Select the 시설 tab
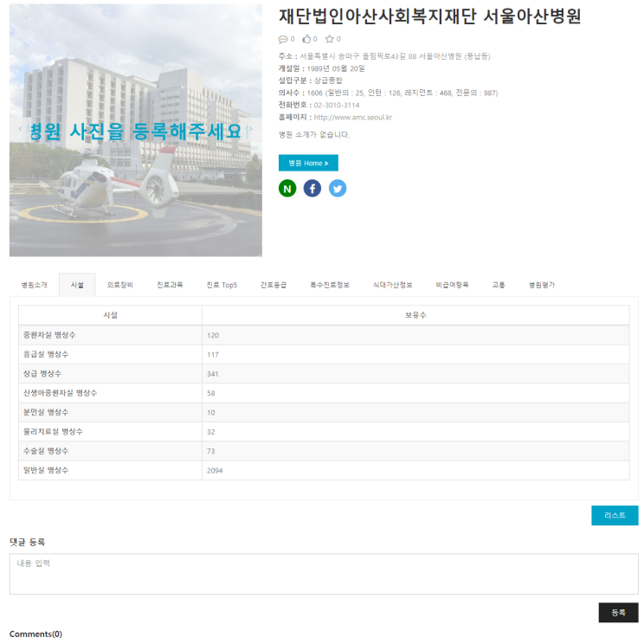 point(77,285)
